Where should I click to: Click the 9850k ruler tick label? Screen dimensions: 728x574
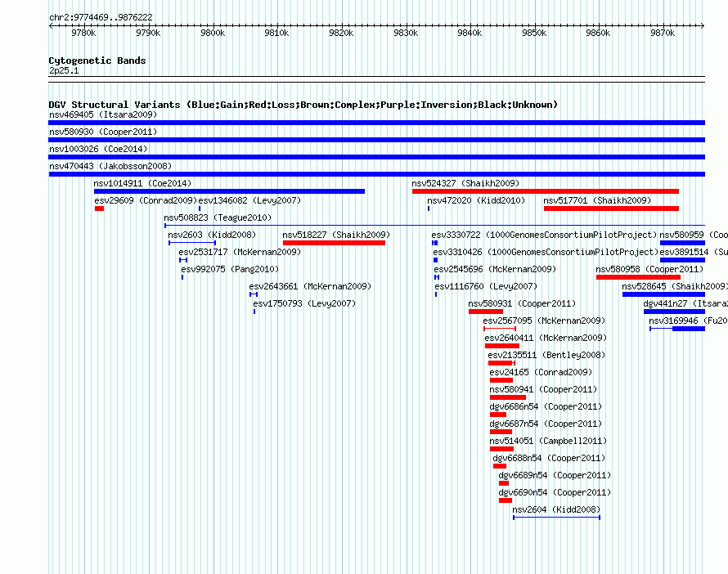tap(534, 33)
